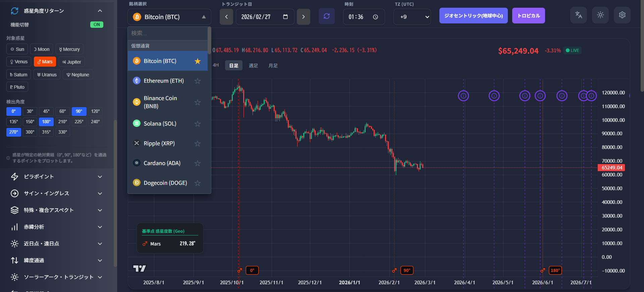Collapse the 惑星角度リターン section
This screenshot has width=644, height=292.
tap(100, 11)
